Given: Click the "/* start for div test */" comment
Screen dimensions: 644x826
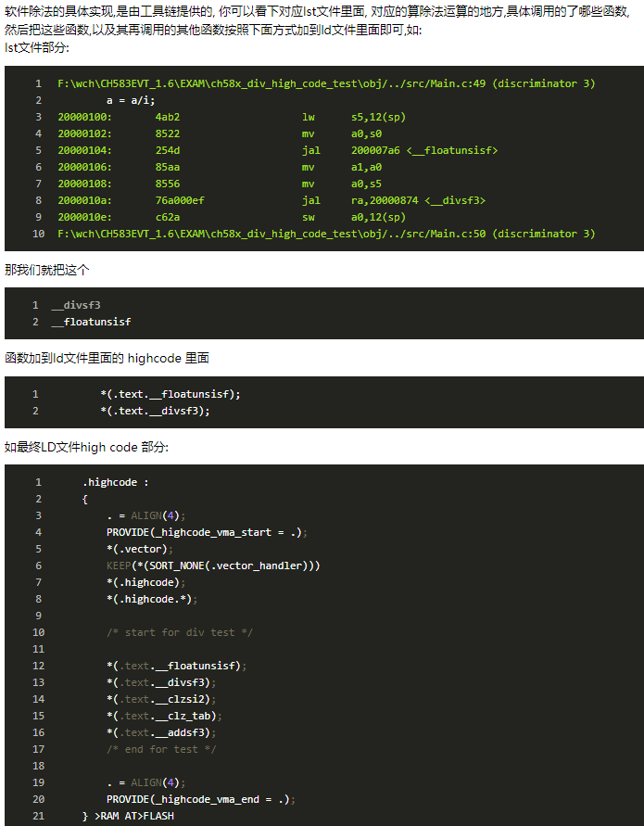Looking at the screenshot, I should (x=180, y=632).
